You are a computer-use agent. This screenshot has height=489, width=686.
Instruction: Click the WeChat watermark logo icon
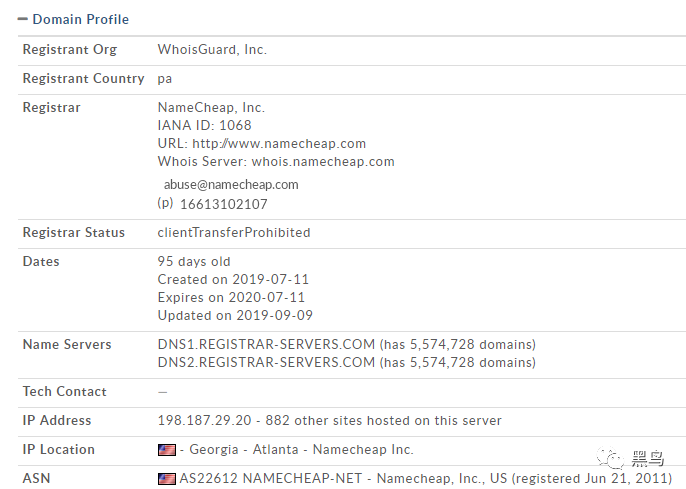(x=610, y=458)
